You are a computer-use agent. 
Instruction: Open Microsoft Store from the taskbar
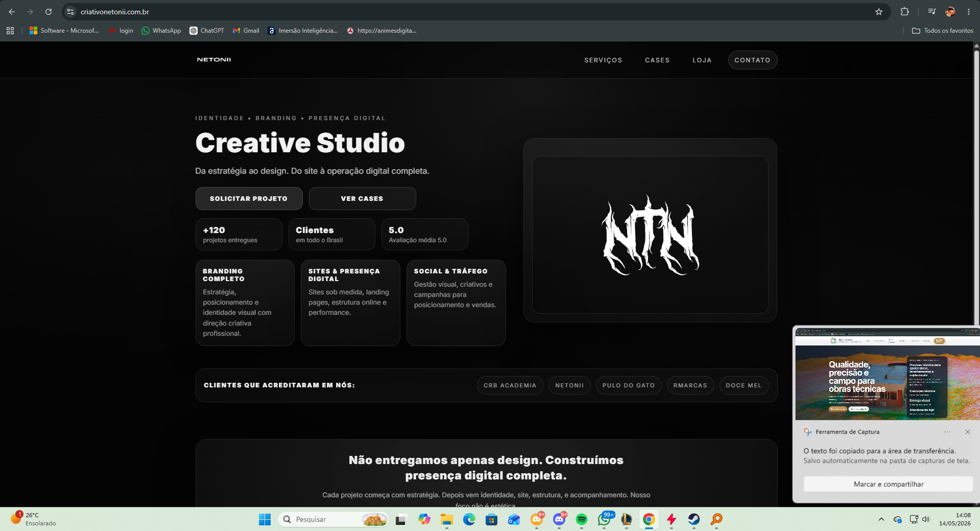tap(492, 519)
